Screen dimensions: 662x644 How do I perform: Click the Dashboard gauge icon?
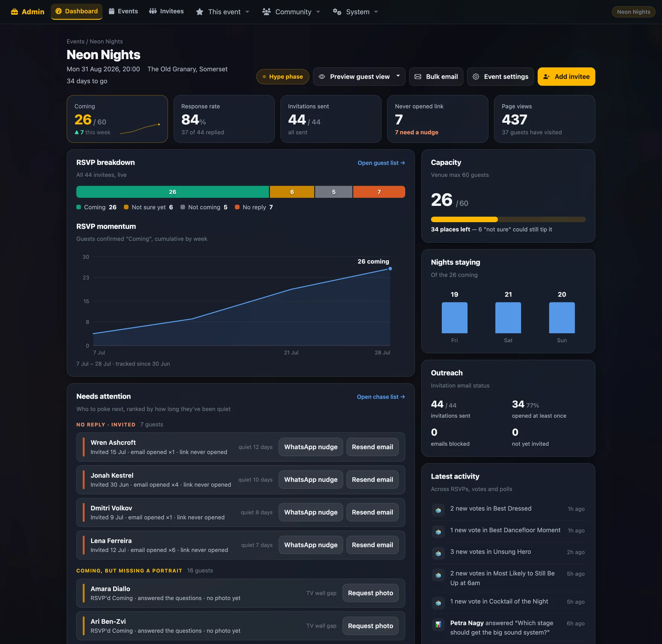click(x=59, y=11)
